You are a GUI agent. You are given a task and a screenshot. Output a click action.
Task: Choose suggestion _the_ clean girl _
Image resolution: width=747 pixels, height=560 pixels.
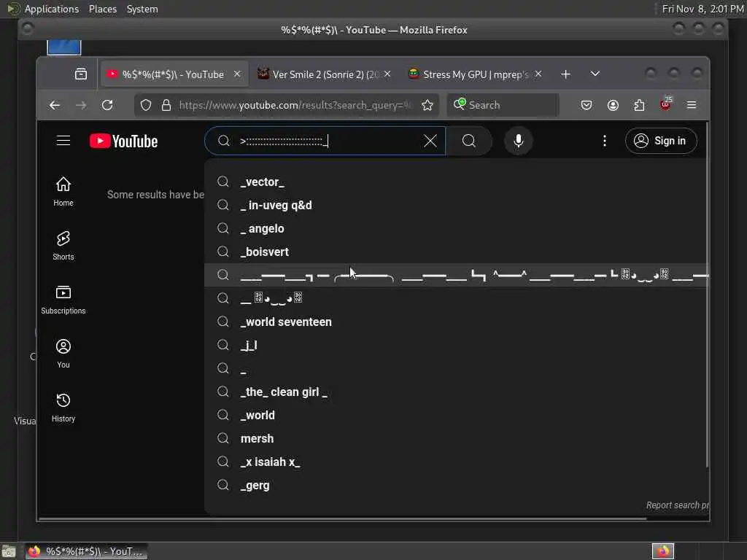click(x=457, y=392)
